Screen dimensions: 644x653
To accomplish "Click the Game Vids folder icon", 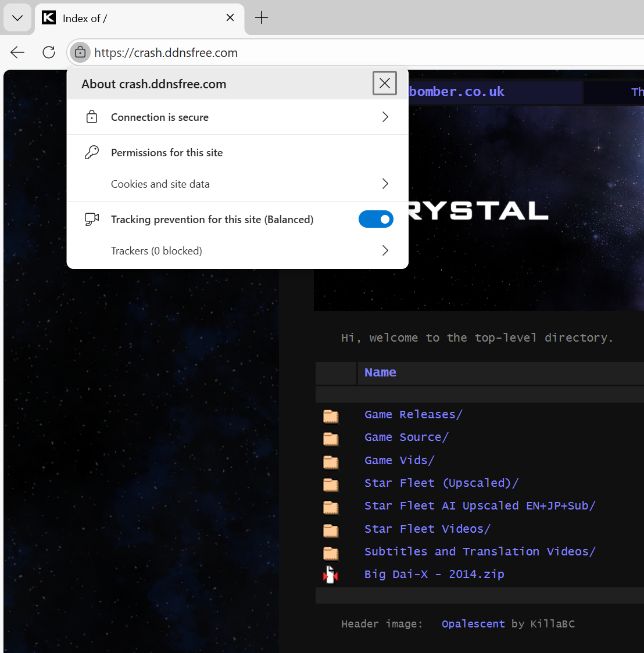I will click(331, 461).
